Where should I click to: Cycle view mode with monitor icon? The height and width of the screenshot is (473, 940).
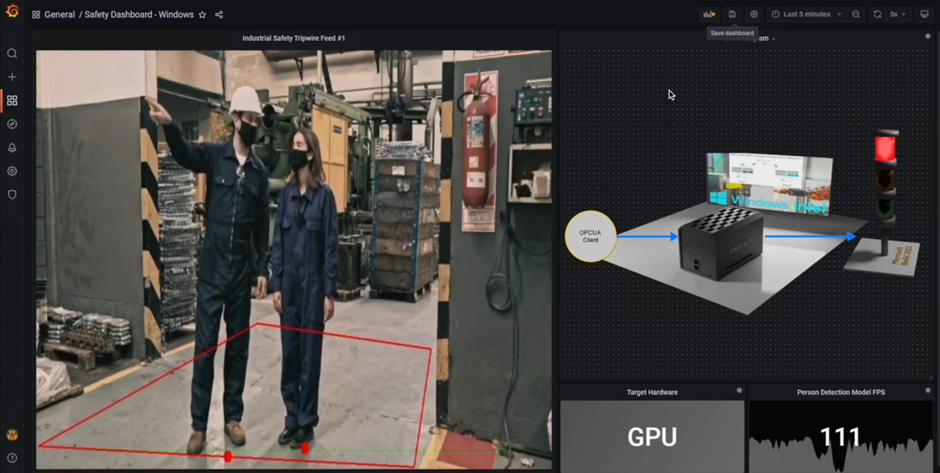(x=924, y=14)
